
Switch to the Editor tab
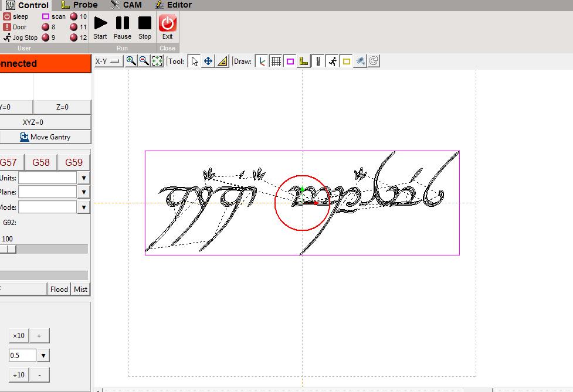[174, 5]
